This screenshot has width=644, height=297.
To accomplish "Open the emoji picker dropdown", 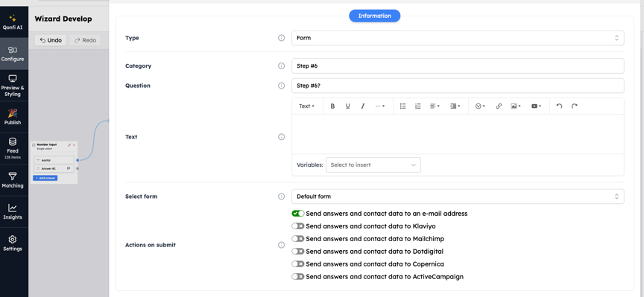I will 480,106.
